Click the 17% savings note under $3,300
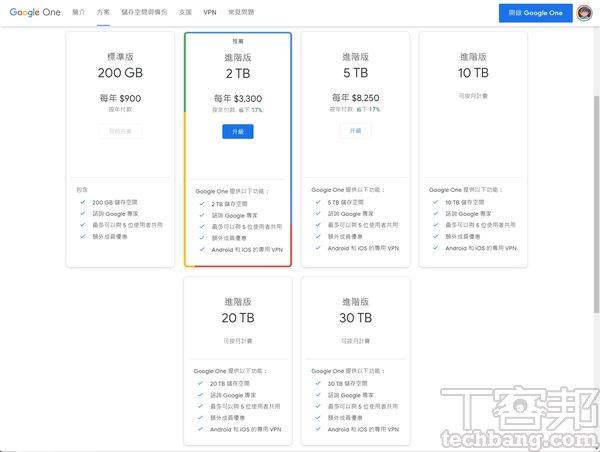Viewport: 600px width, 452px height. point(251,110)
